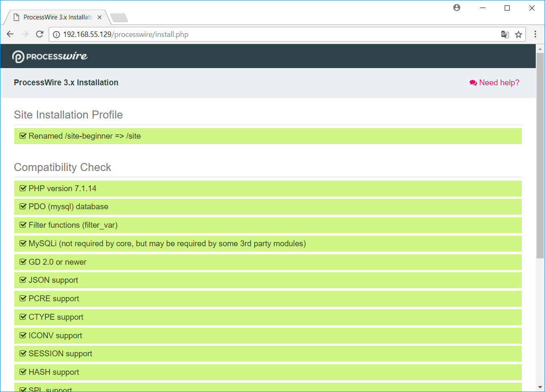Click the browser back arrow
The height and width of the screenshot is (392, 545).
11,34
